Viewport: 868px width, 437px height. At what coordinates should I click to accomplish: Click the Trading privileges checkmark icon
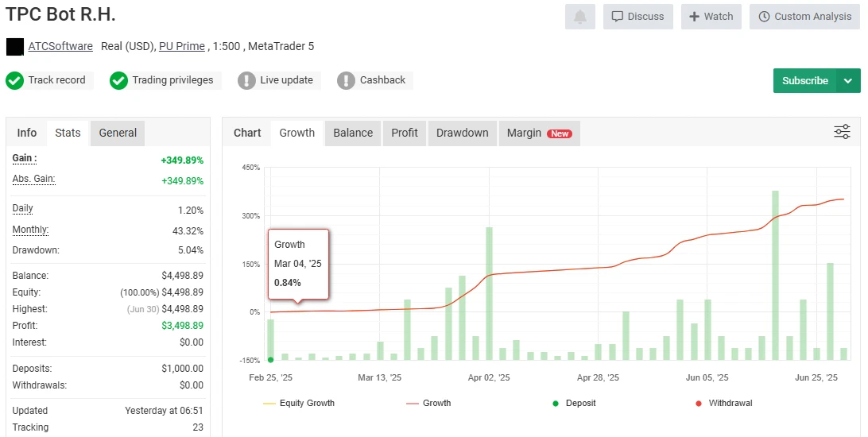pyautogui.click(x=118, y=80)
